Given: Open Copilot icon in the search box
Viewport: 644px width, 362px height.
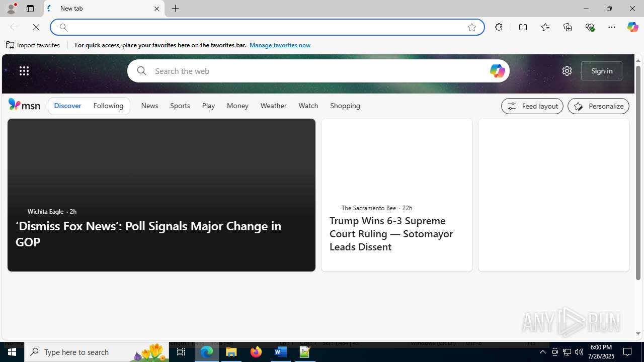Looking at the screenshot, I should (497, 71).
